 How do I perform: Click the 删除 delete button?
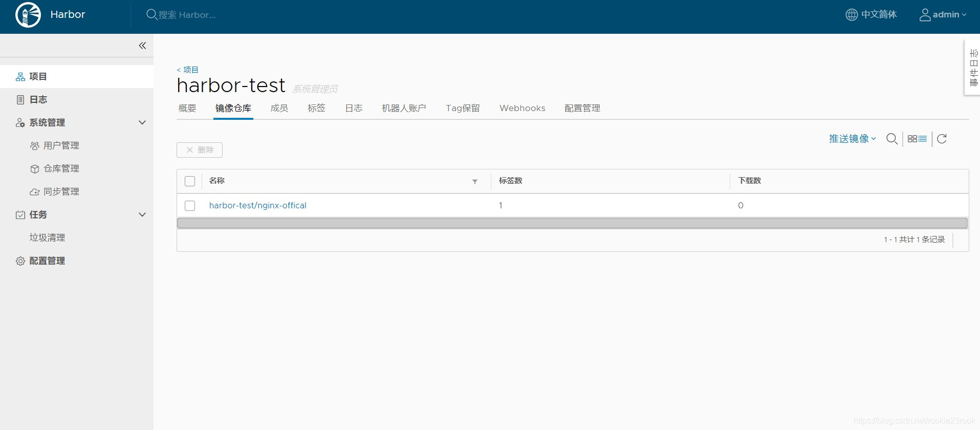[200, 150]
